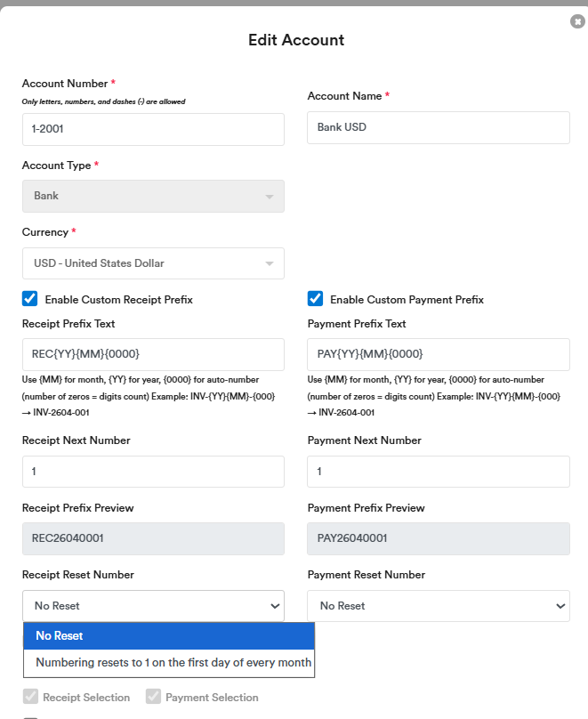
Task: Click the Receipt Prefix Preview box
Action: point(153,539)
